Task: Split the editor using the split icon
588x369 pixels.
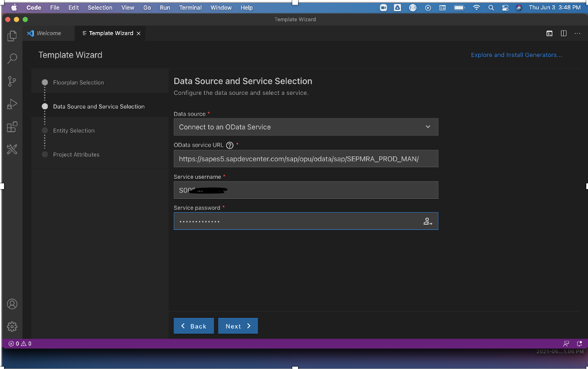Action: tap(564, 33)
